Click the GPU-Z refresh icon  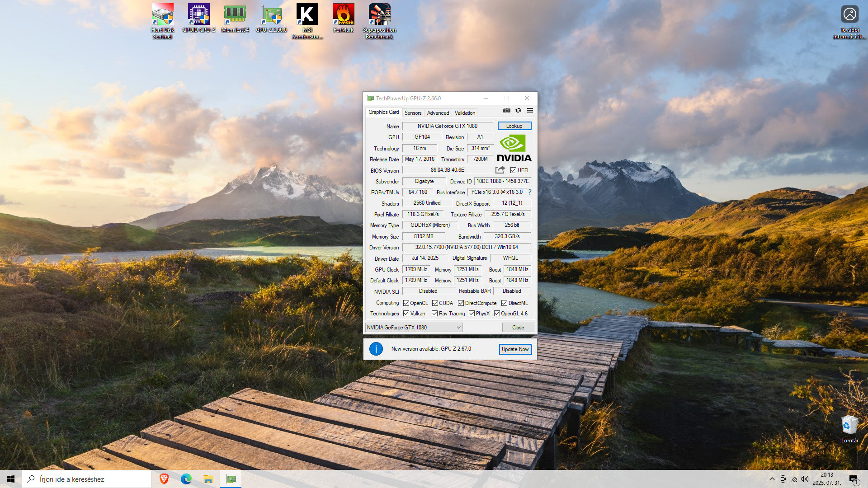pyautogui.click(x=519, y=110)
